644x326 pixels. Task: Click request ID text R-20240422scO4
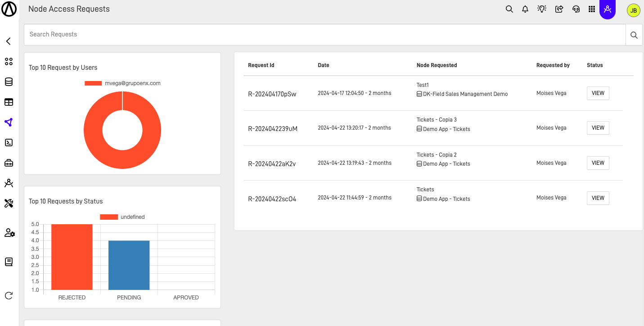point(272,199)
